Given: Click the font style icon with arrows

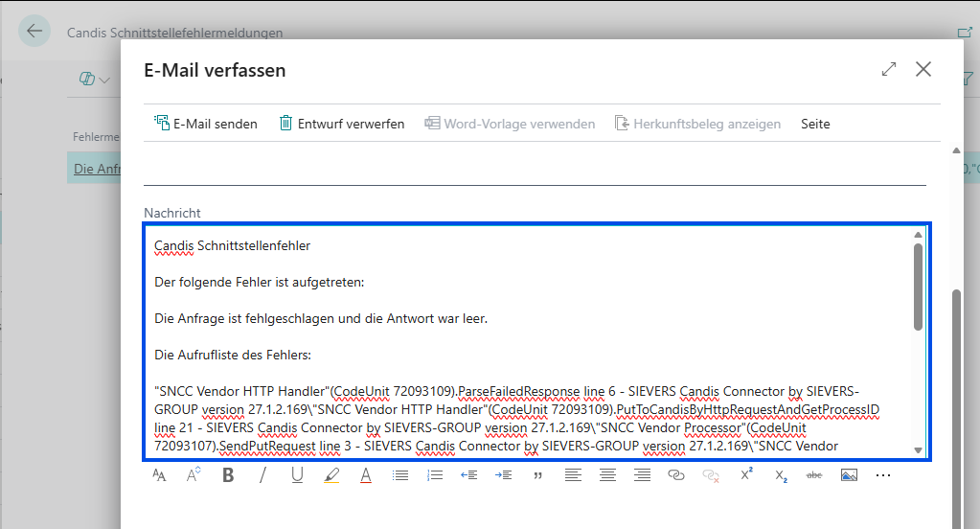Looking at the screenshot, I should [194, 475].
